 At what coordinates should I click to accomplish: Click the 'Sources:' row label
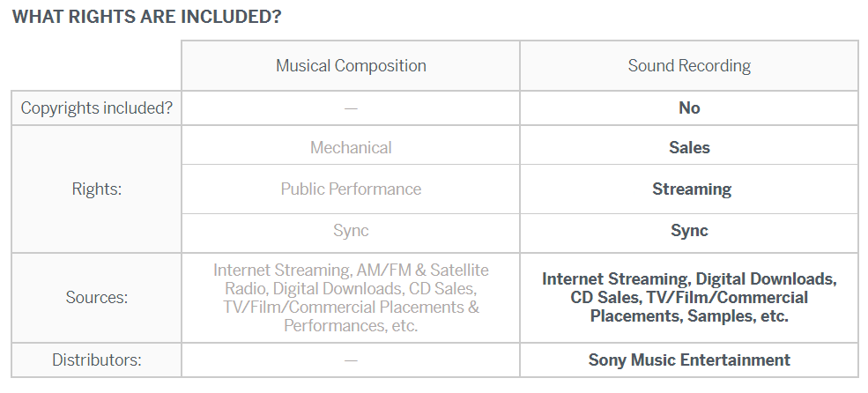point(97,298)
